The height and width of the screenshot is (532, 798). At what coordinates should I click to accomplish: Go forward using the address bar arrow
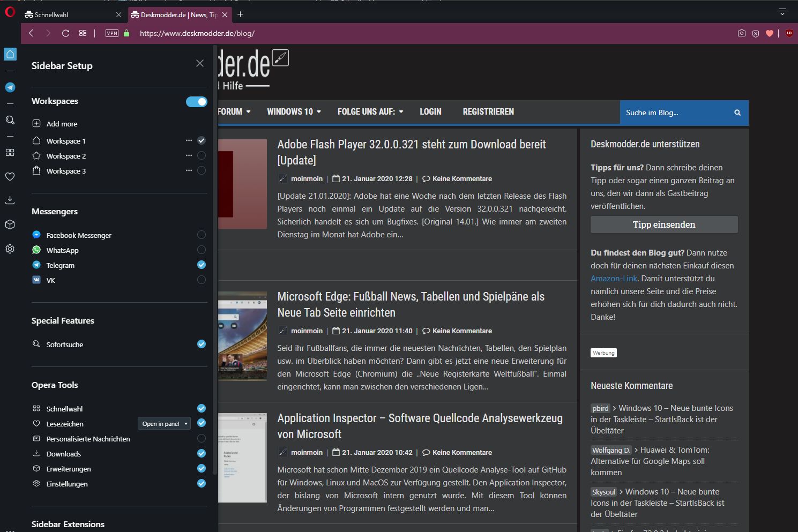(48, 33)
